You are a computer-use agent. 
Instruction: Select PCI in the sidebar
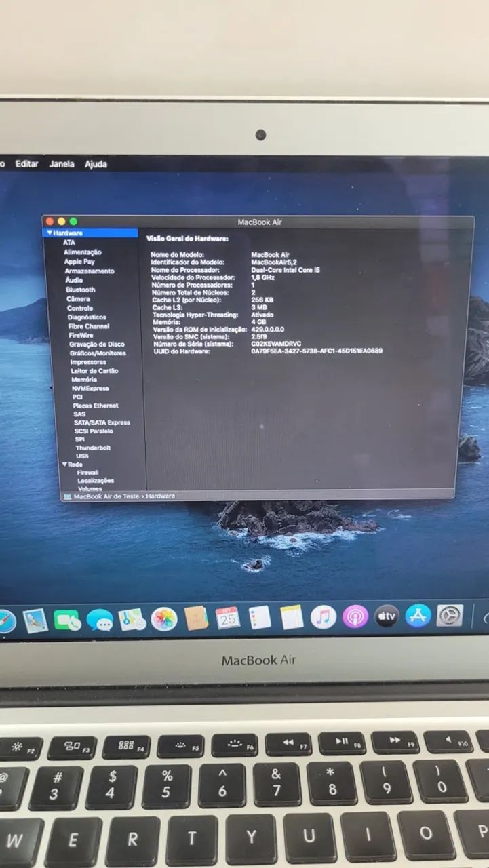click(x=77, y=397)
